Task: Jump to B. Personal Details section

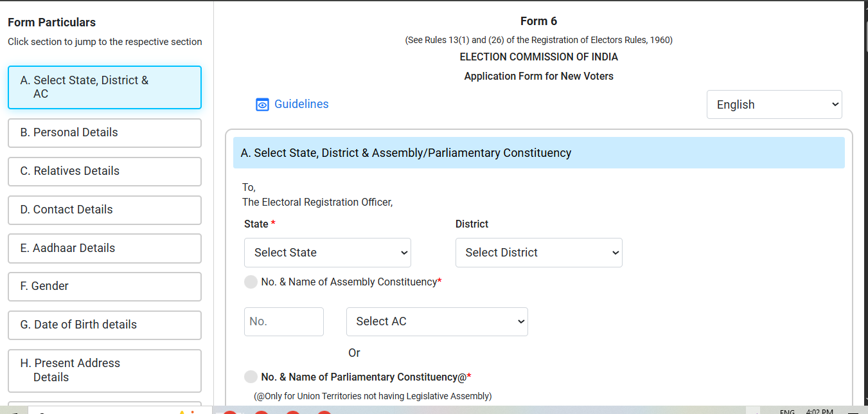Action: pos(104,132)
